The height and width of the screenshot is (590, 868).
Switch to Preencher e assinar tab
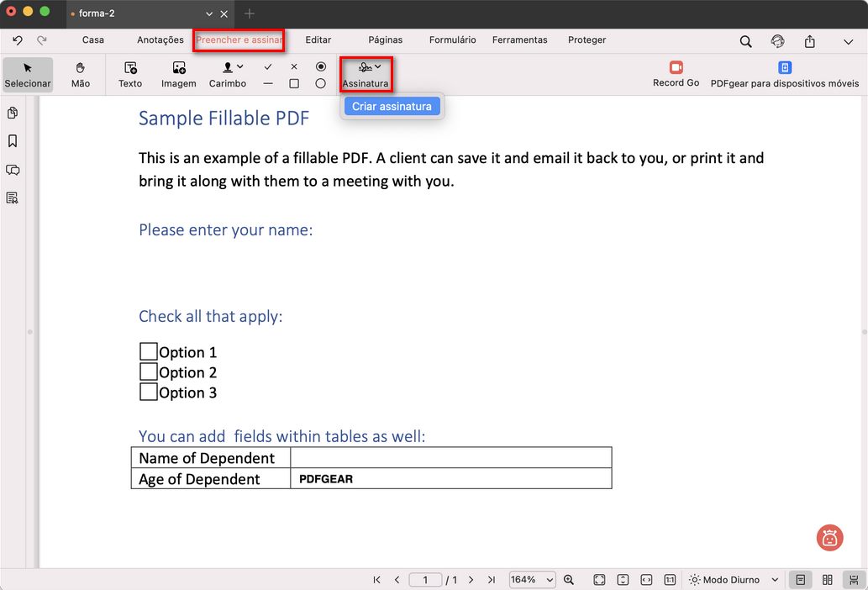tap(239, 40)
